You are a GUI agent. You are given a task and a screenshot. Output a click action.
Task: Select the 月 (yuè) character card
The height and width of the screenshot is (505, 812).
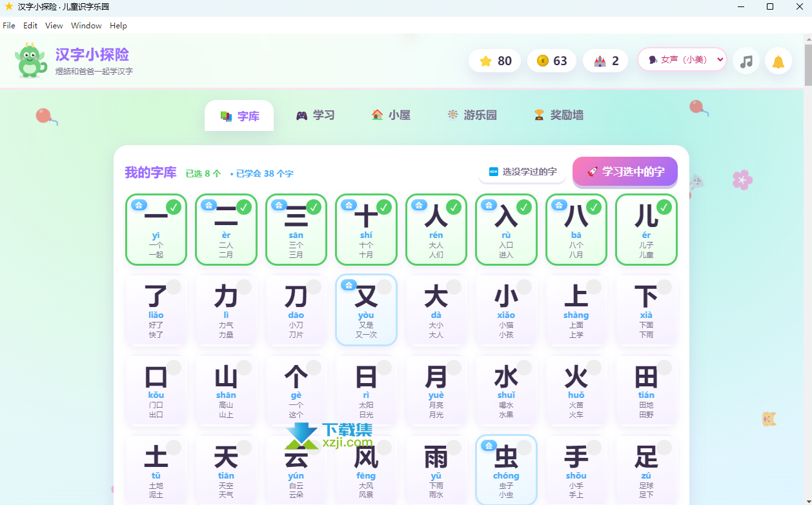coord(436,390)
